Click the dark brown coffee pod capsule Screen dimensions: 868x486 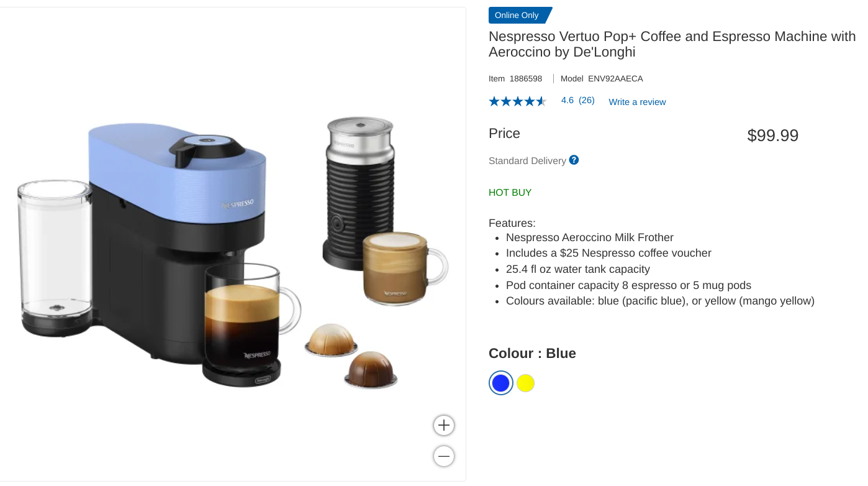tap(371, 370)
